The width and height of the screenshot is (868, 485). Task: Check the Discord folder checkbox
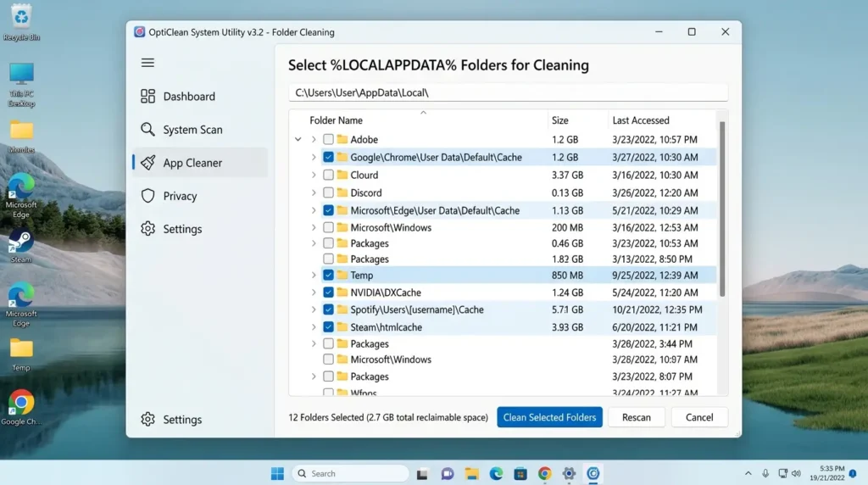(x=328, y=192)
